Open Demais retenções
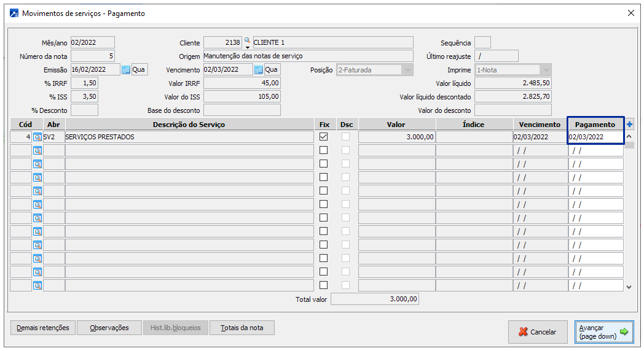644x351 pixels. click(43, 328)
